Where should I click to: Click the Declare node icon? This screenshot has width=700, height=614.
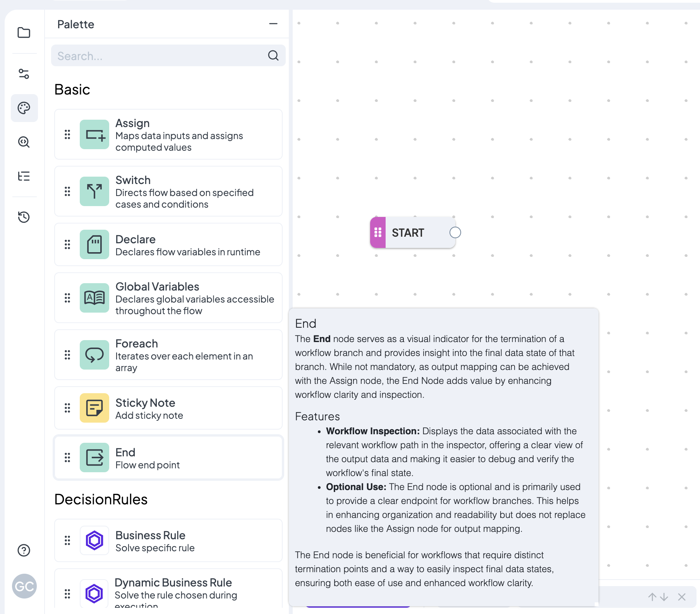pyautogui.click(x=94, y=244)
